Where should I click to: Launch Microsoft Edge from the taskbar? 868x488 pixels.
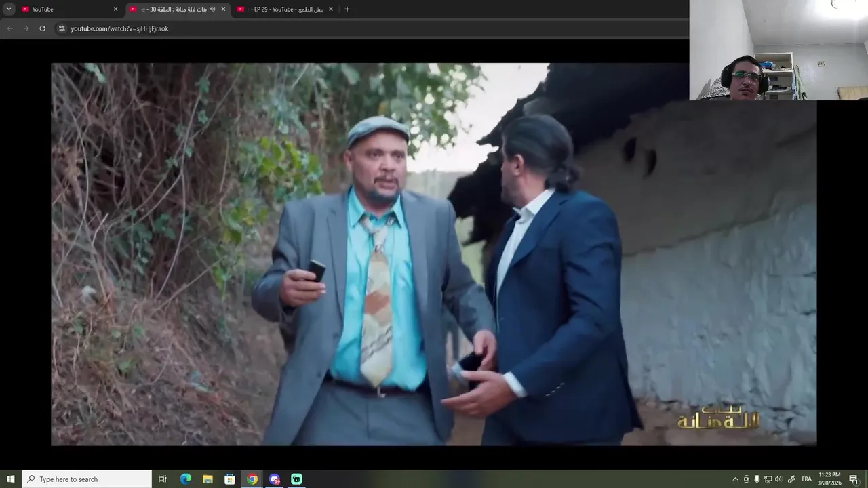tap(186, 479)
